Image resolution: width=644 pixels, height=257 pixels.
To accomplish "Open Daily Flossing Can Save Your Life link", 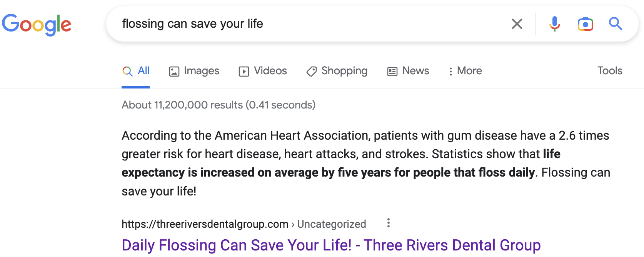I will pos(331,245).
